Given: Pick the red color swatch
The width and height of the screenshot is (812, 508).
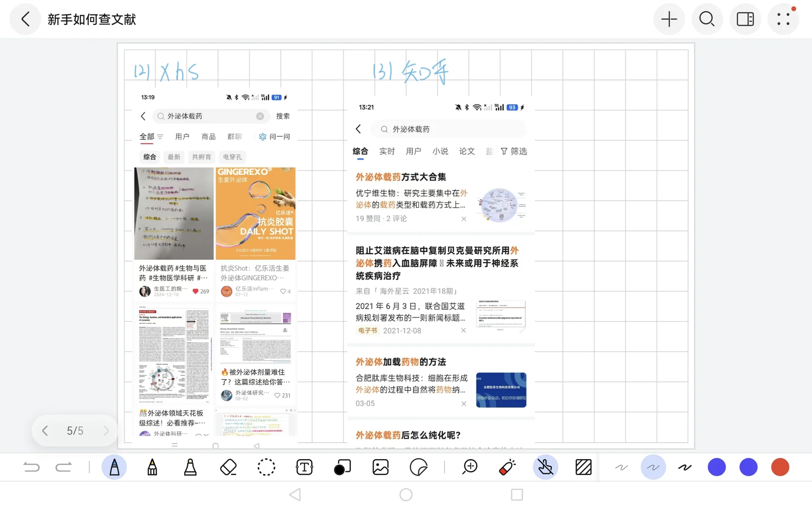Looking at the screenshot, I should tap(780, 467).
